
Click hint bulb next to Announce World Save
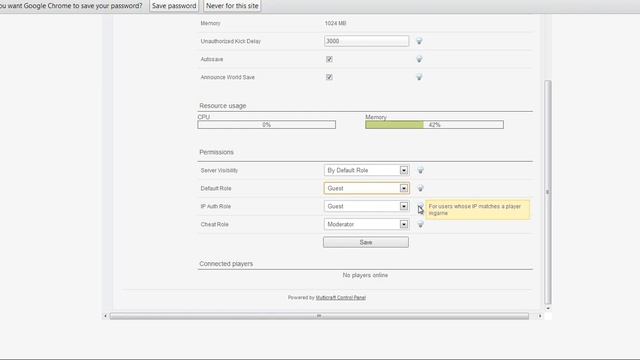pos(419,77)
